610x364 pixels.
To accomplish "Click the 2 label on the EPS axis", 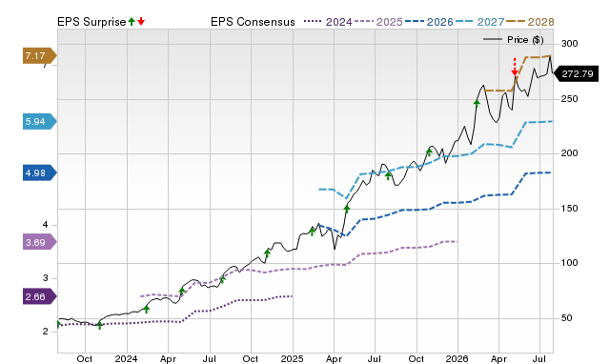I will tap(45, 332).
